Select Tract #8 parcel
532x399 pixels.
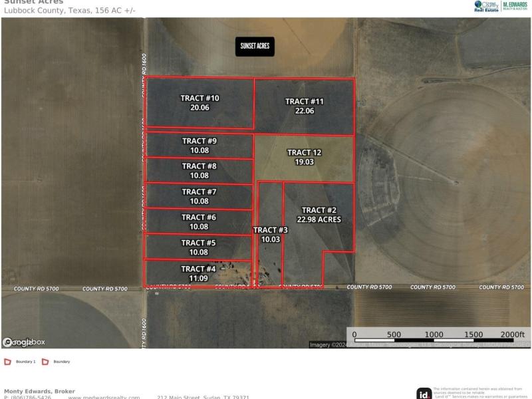199,170
